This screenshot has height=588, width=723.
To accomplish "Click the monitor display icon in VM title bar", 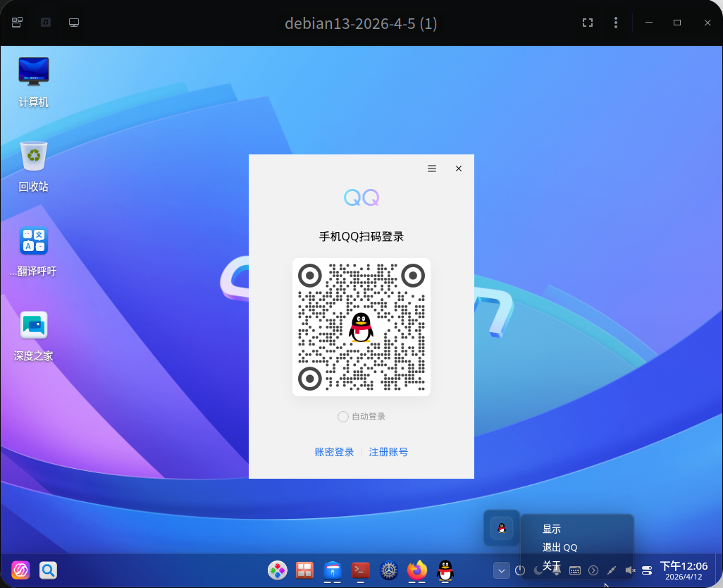I will tap(74, 23).
